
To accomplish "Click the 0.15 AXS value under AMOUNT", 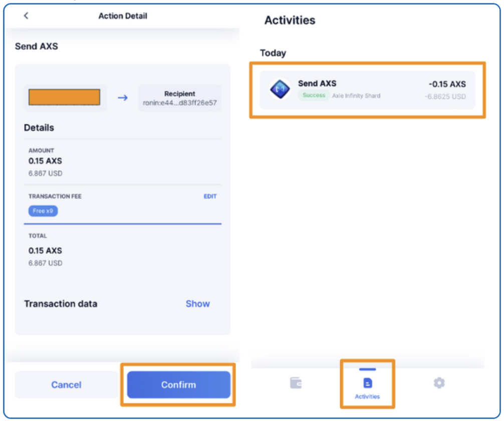I will tap(45, 161).
